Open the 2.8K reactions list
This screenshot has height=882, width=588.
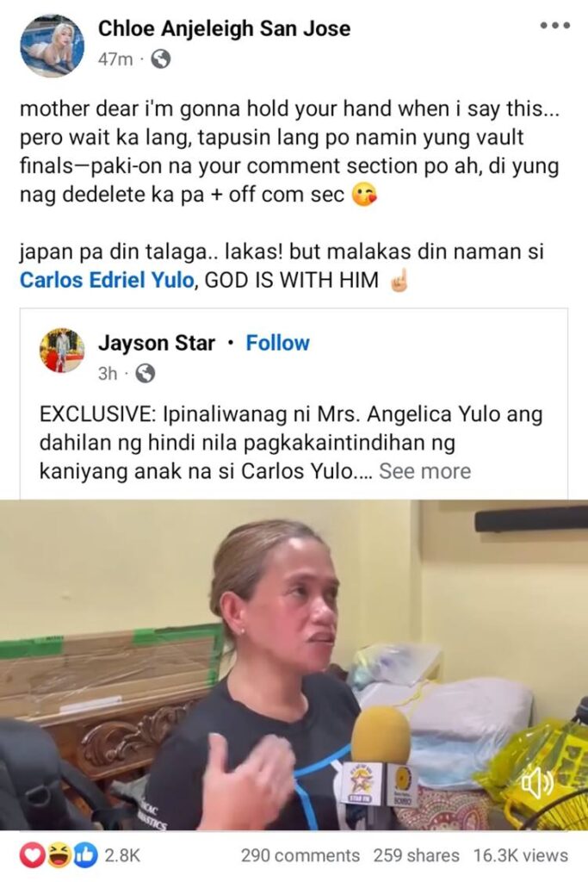coord(122,855)
